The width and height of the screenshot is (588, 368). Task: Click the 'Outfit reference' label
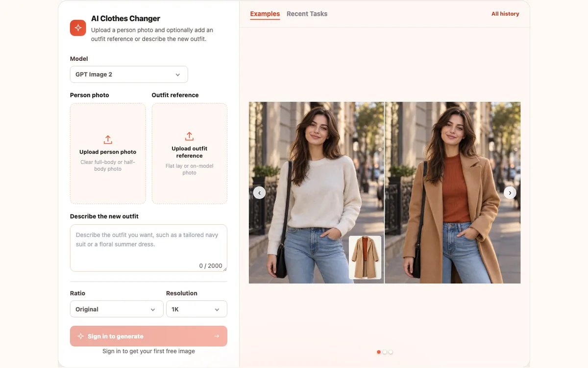(x=175, y=95)
